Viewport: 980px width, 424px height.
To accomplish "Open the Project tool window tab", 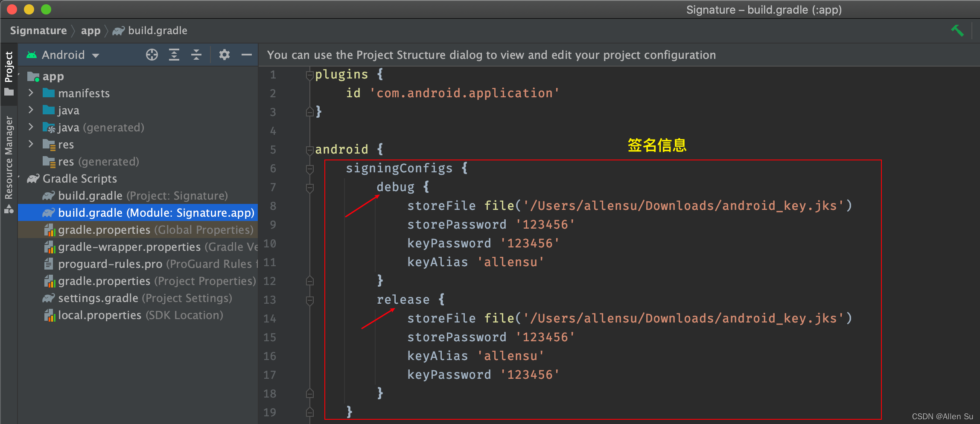I will (x=9, y=73).
